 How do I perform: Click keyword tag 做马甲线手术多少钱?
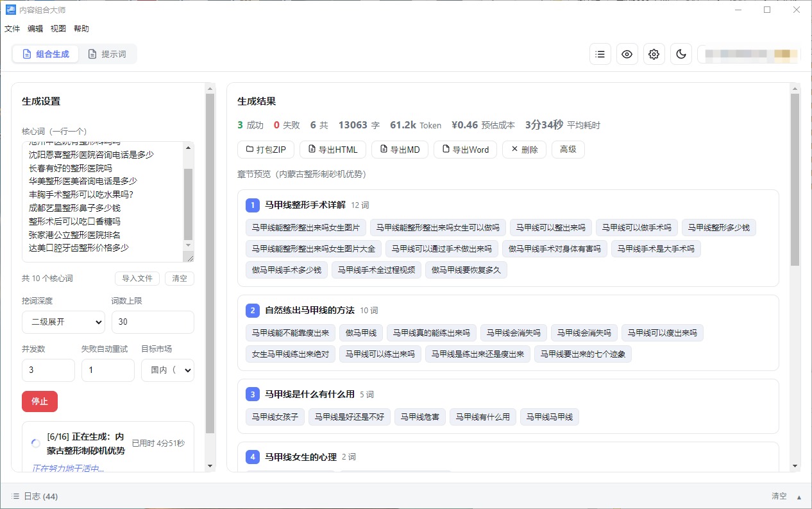coord(286,270)
